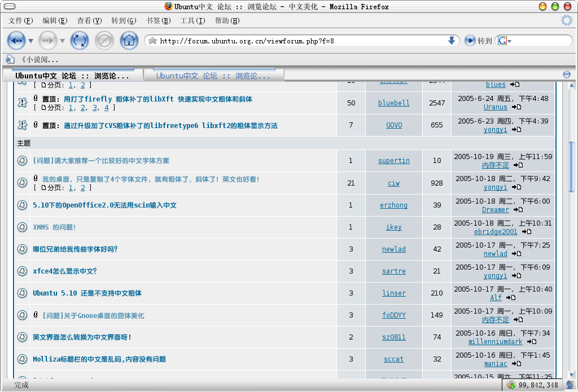The height and width of the screenshot is (392, 578).
Task: Click the latest-post arrow icon next to Alf
Action: coord(510,298)
